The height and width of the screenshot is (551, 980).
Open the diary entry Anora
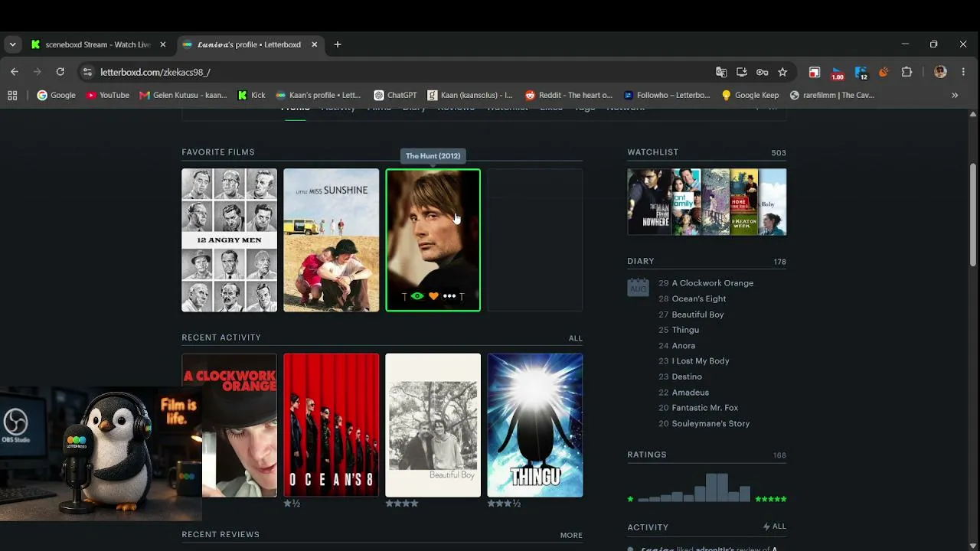pos(684,346)
